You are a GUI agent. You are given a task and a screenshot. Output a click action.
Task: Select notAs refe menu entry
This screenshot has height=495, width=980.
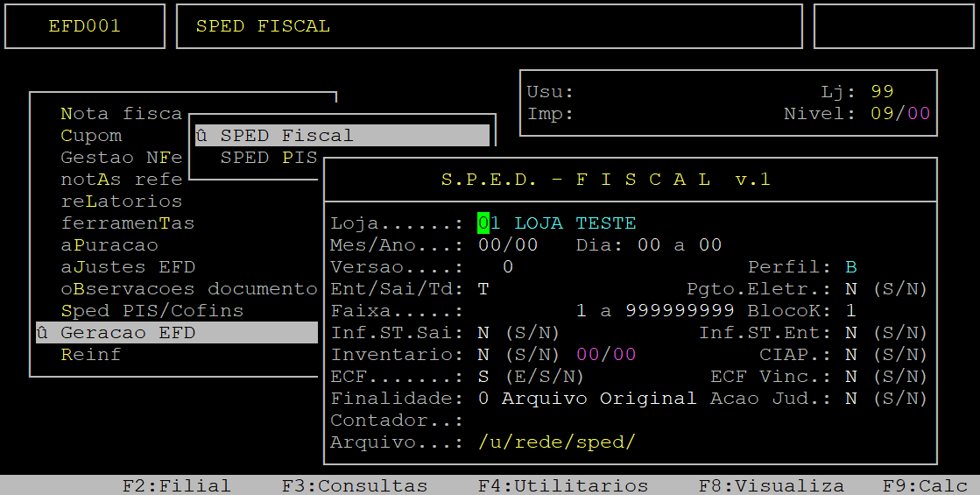point(121,180)
